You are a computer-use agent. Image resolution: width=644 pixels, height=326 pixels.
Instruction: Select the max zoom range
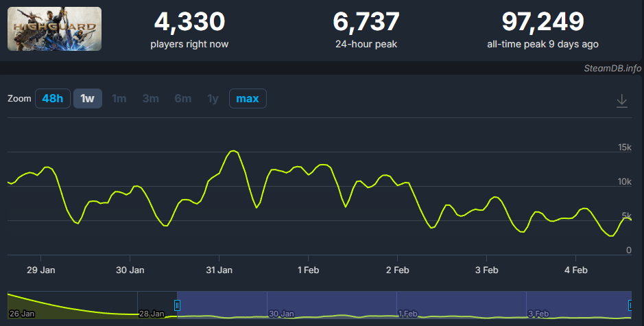coord(248,99)
